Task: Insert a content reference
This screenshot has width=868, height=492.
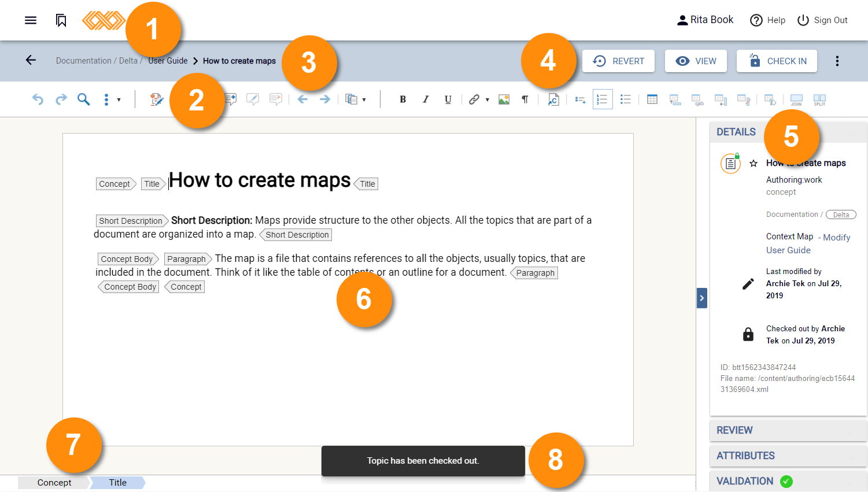Action: [553, 99]
